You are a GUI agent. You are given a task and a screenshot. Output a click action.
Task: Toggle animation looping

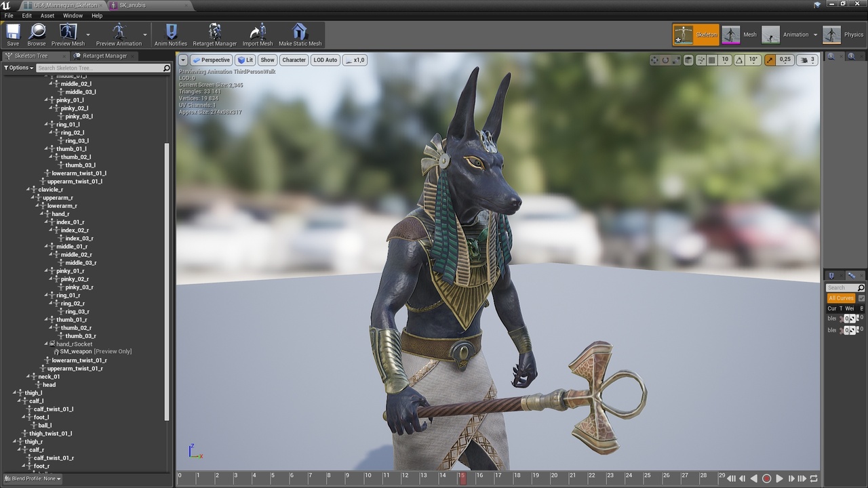point(814,479)
